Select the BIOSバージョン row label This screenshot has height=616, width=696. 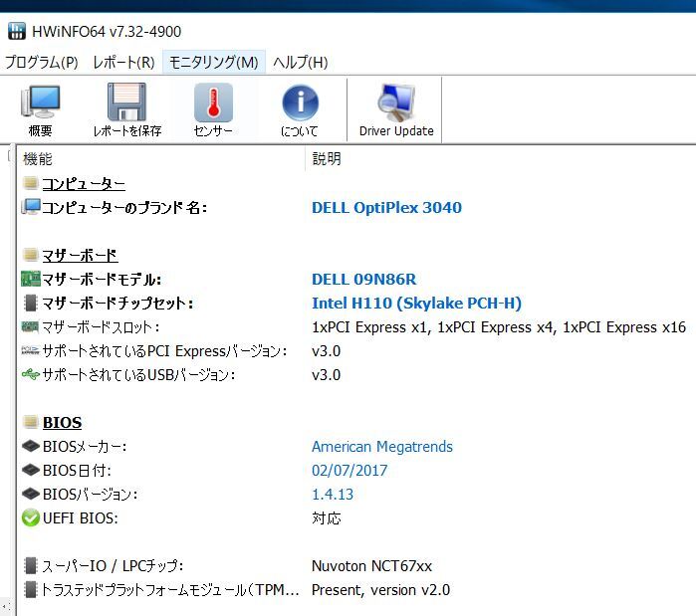click(90, 495)
